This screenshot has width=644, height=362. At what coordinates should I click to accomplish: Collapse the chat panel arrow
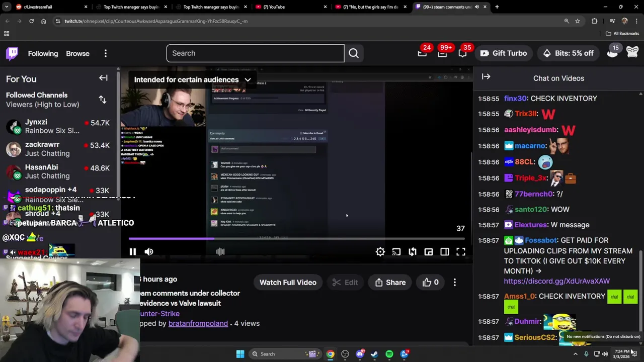[x=486, y=76]
